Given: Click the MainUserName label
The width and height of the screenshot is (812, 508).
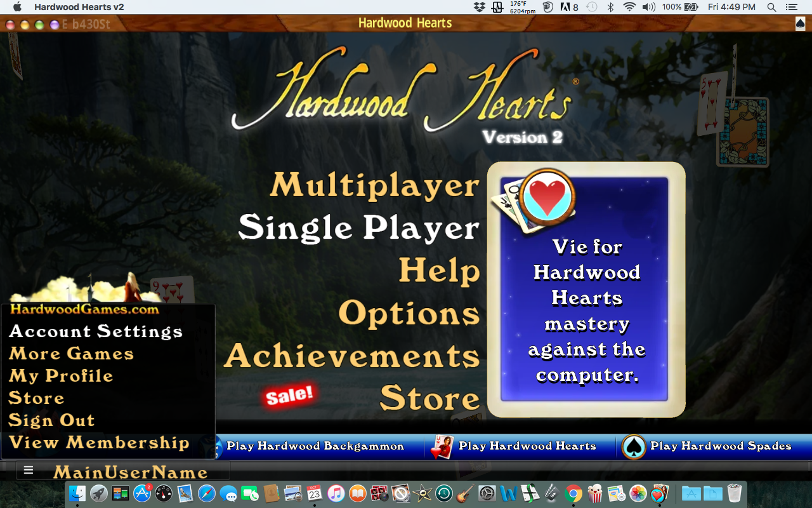Looking at the screenshot, I should (x=131, y=472).
